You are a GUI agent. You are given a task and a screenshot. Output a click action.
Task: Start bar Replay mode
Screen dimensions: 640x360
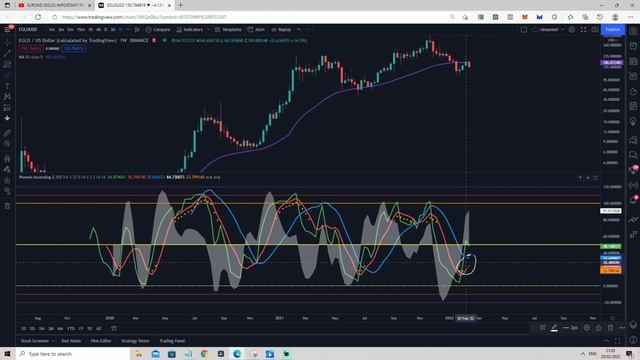tap(281, 30)
